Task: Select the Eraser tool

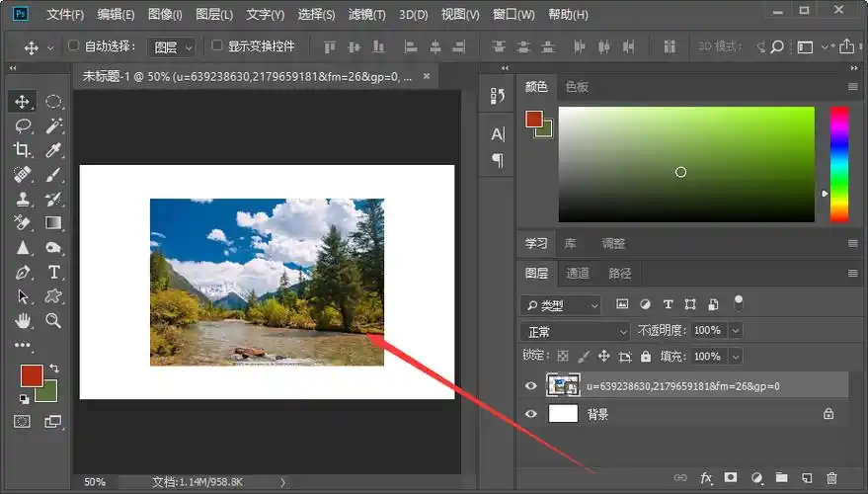Action: pos(22,222)
